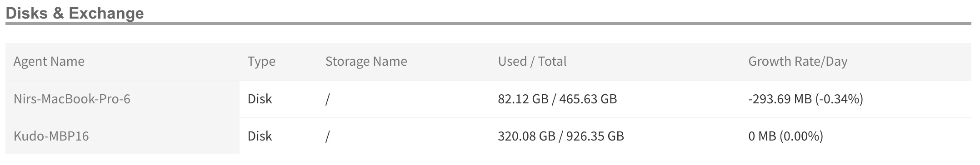Click the Storage Name column header
The height and width of the screenshot is (165, 980).
[x=366, y=61]
